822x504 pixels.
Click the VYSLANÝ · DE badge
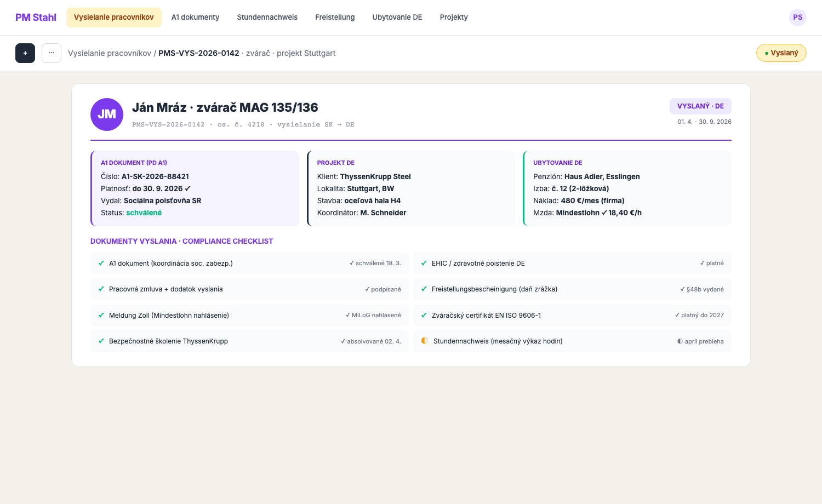pos(700,106)
